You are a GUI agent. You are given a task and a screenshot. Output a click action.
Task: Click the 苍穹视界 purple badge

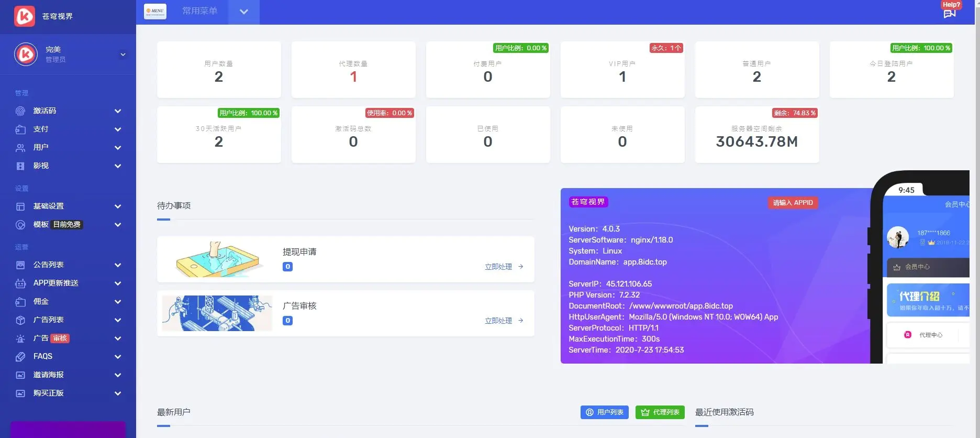click(588, 202)
